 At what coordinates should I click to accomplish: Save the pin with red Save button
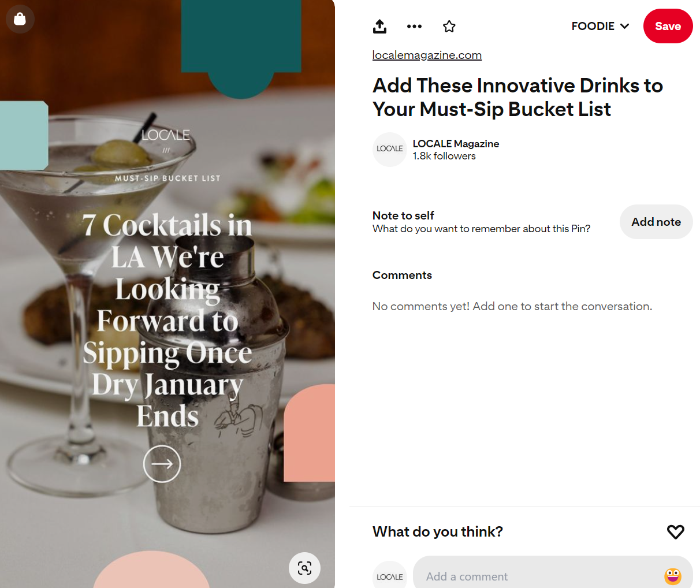coord(668,26)
